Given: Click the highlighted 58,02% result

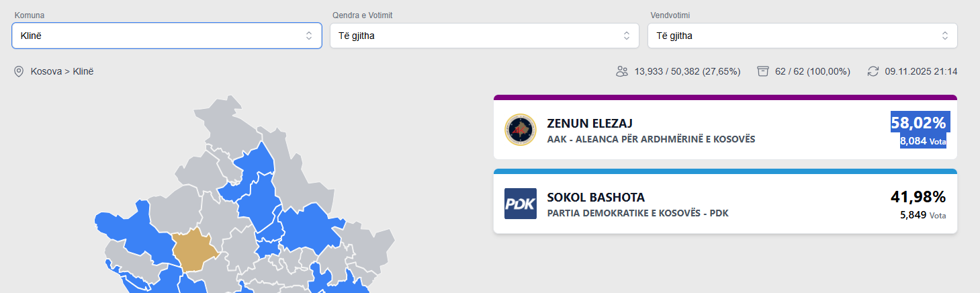Looking at the screenshot, I should point(918,123).
